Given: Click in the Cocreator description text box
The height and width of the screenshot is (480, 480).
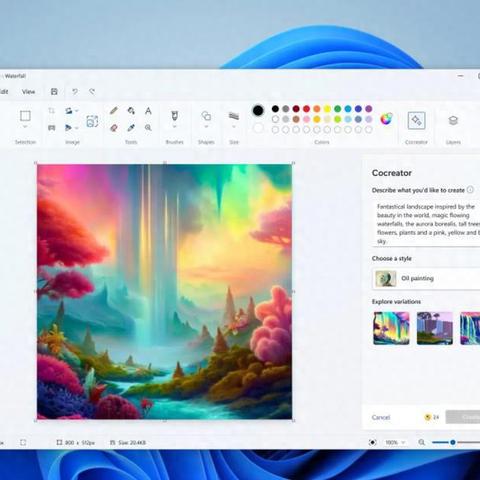Looking at the screenshot, I should (x=426, y=223).
